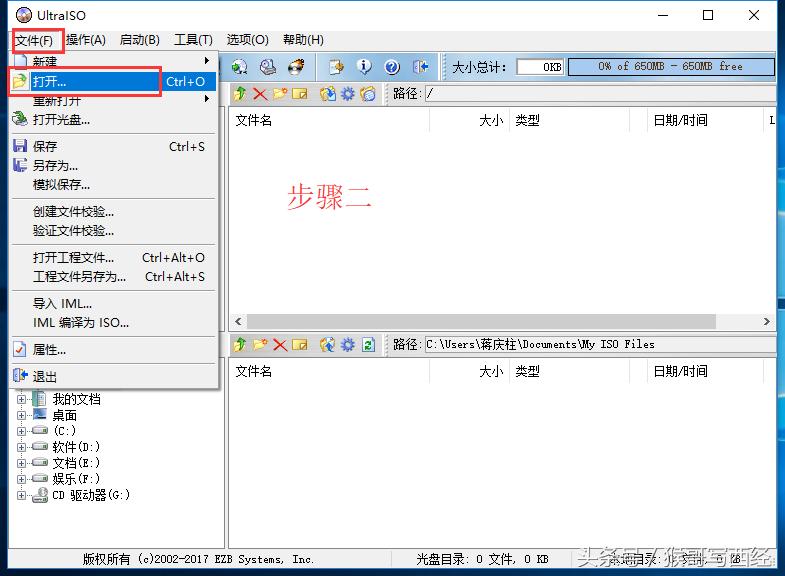Screen dimensions: 785x576
Task: Click the Rename icon in lower local toolbar
Action: click(299, 344)
